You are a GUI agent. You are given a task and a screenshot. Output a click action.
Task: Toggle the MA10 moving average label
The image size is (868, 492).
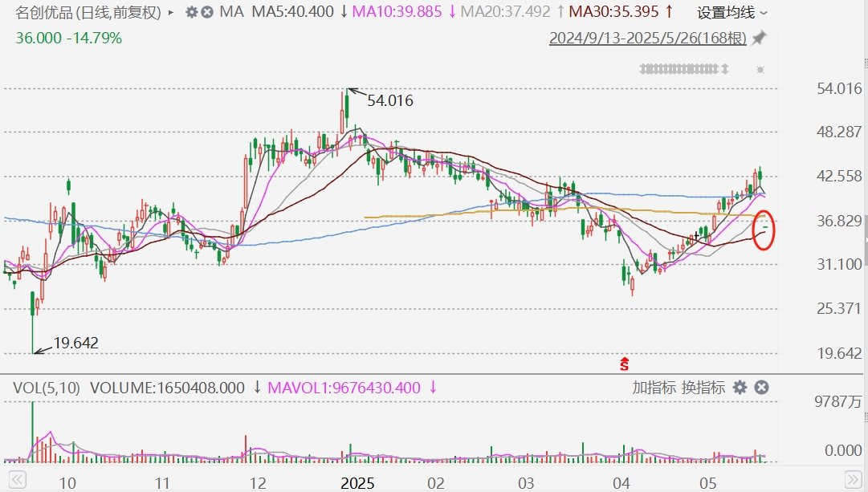(x=397, y=11)
